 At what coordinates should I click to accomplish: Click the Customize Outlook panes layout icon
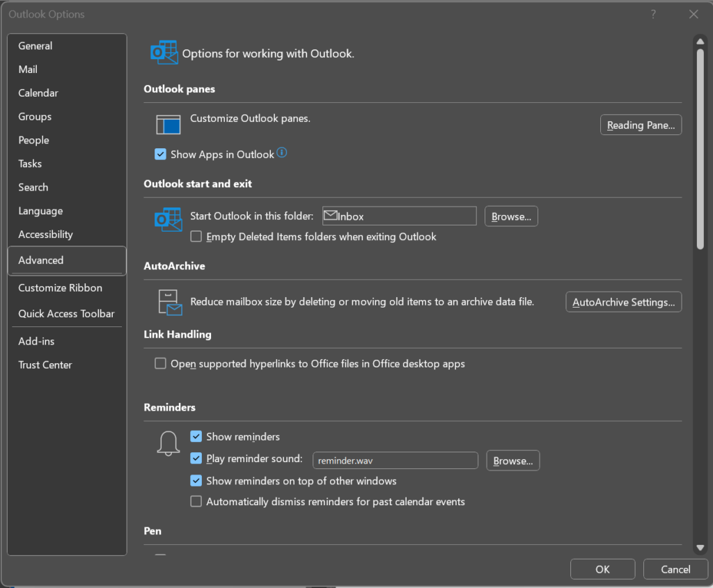pos(169,125)
